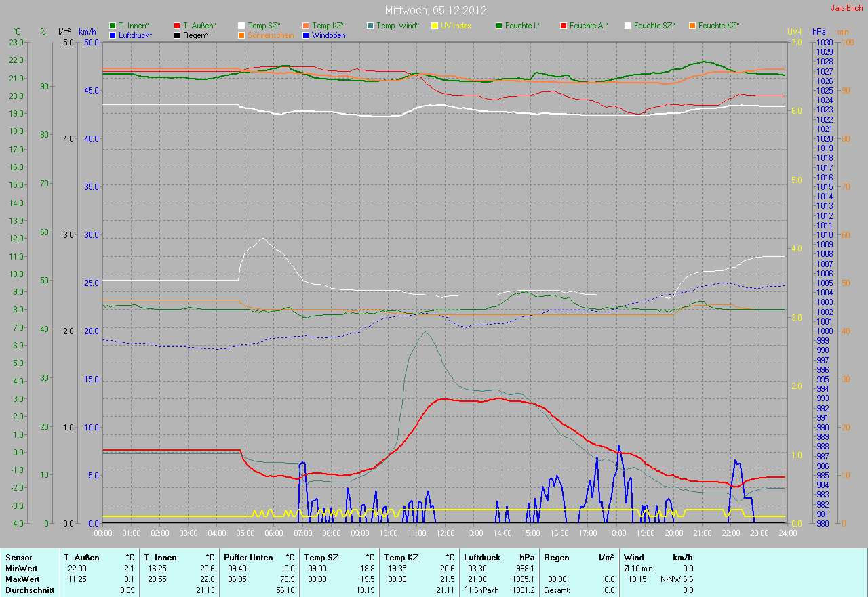Click the Luftdruck minimum "998.1"
The image size is (868, 597).
(524, 569)
